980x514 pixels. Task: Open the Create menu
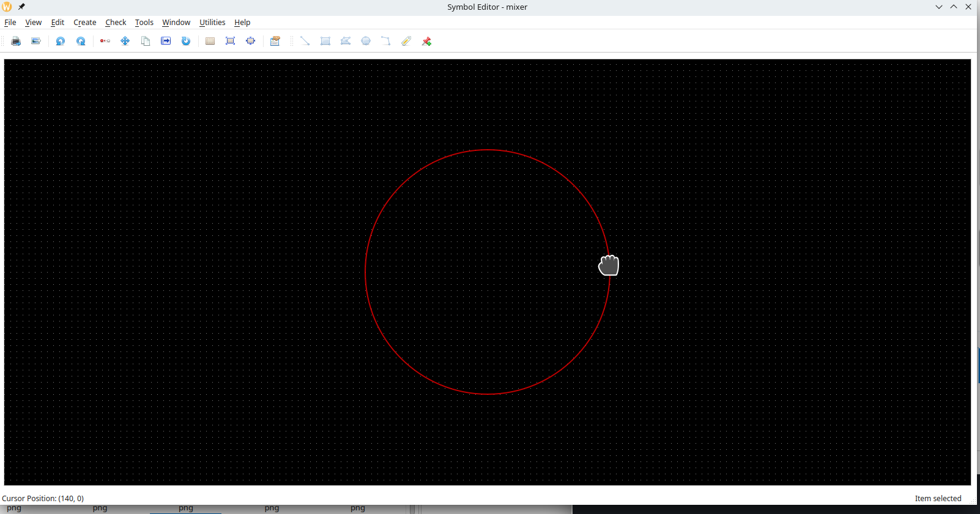(85, 22)
